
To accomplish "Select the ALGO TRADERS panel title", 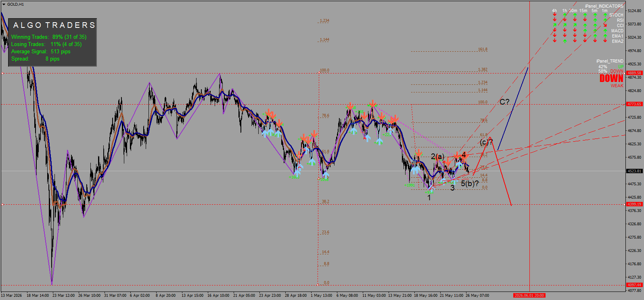I will coord(54,25).
